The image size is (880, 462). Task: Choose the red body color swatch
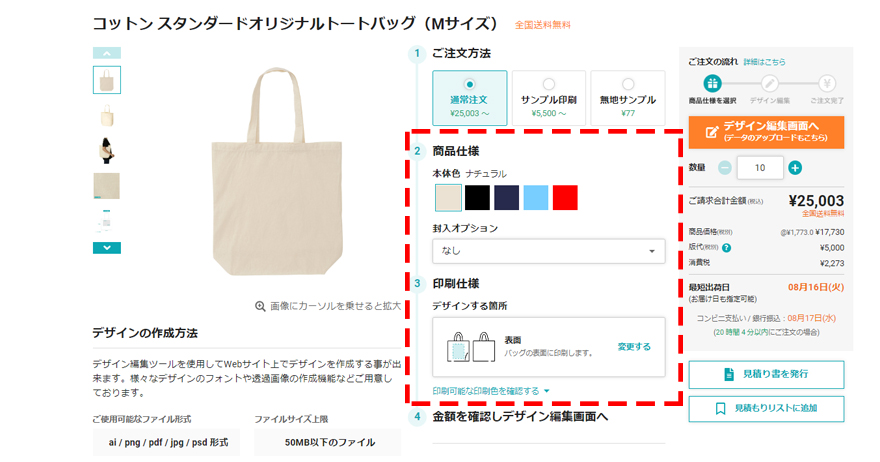point(565,198)
